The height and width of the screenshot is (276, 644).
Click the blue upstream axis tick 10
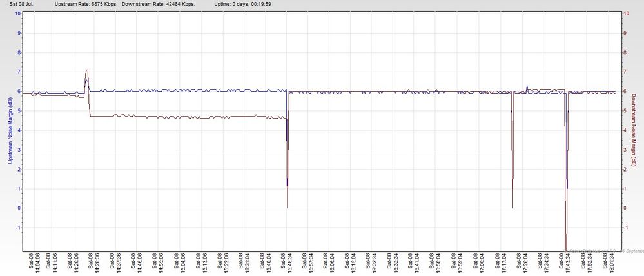click(x=17, y=14)
